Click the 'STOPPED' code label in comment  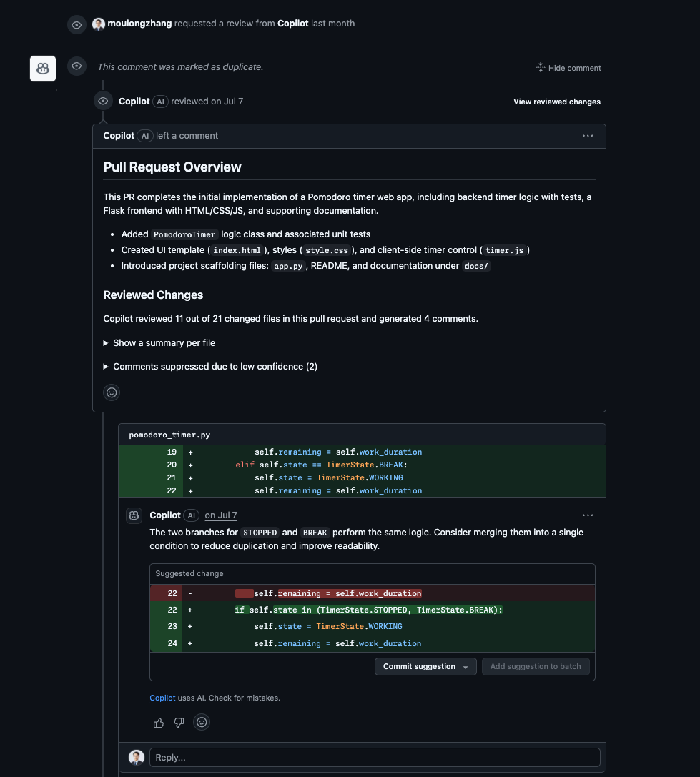pyautogui.click(x=260, y=533)
